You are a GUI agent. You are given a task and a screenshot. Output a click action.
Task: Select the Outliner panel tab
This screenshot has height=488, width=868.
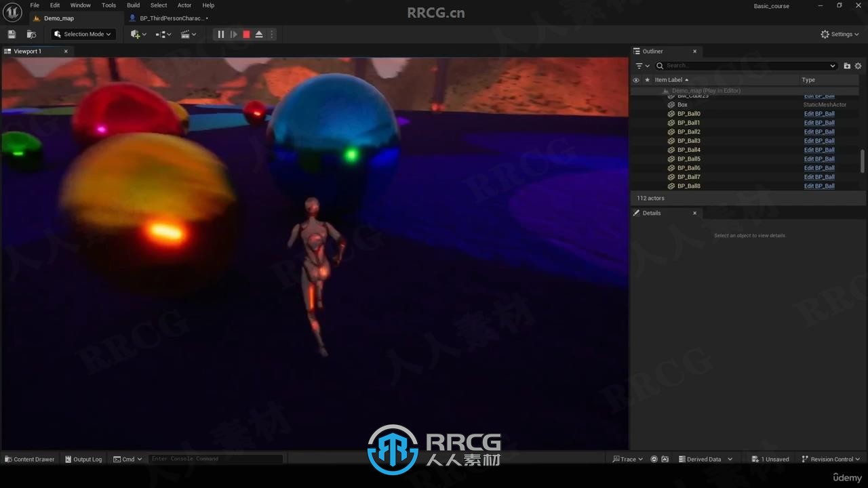[652, 52]
